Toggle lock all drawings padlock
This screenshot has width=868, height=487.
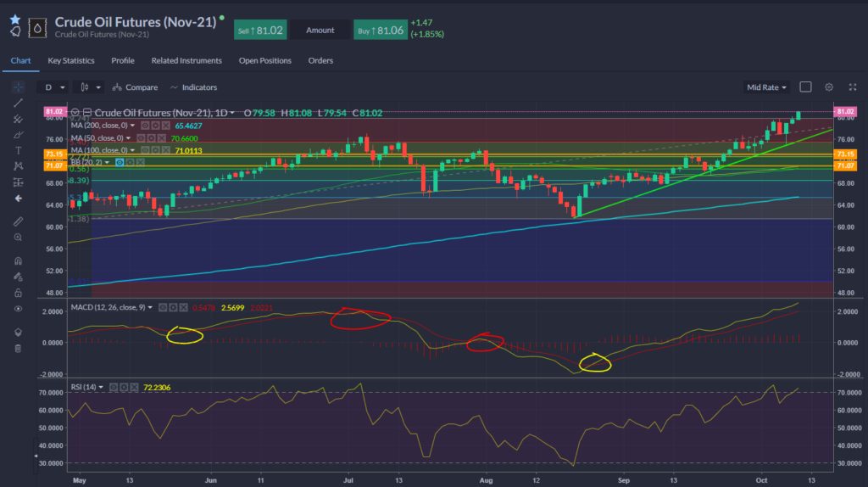tap(17, 292)
